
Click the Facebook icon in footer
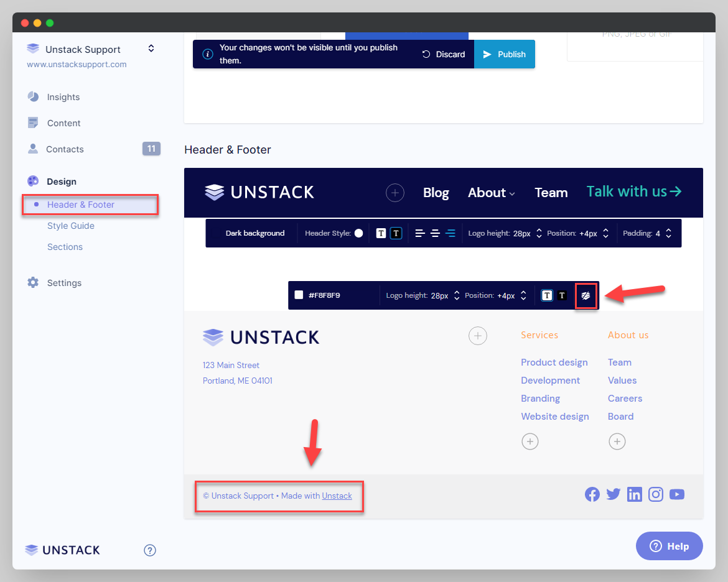coord(592,495)
